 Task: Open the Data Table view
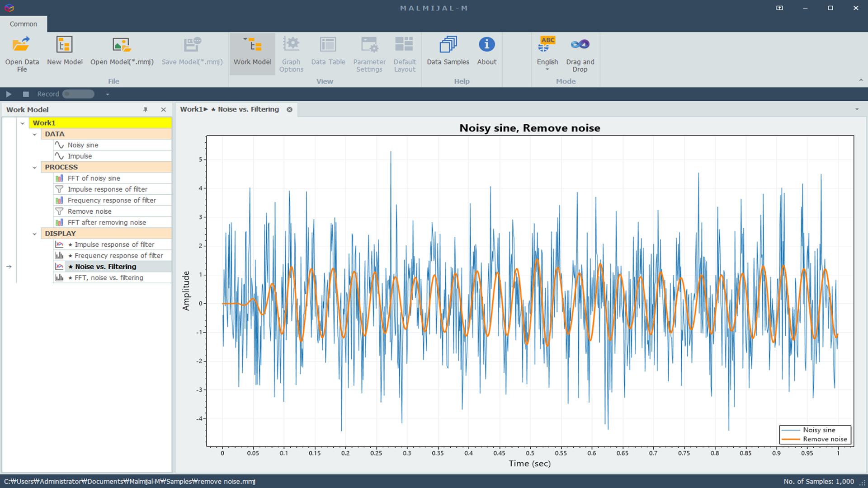tap(328, 51)
